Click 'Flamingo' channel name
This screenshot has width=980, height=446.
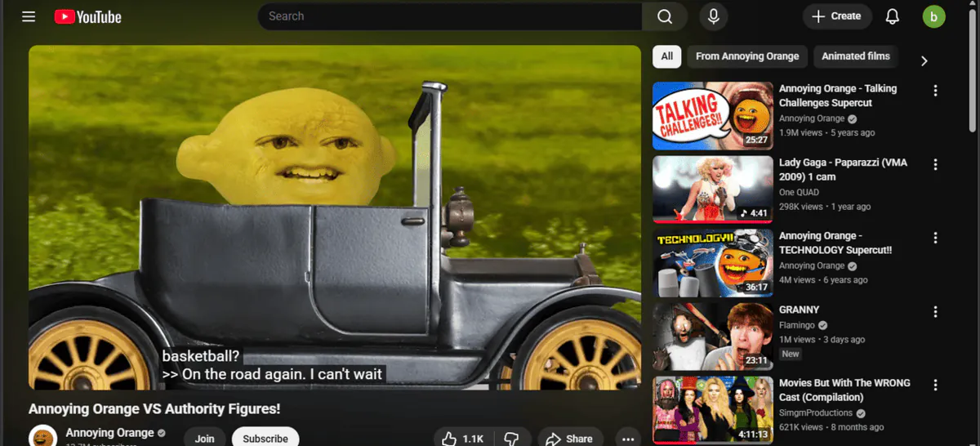[799, 325]
